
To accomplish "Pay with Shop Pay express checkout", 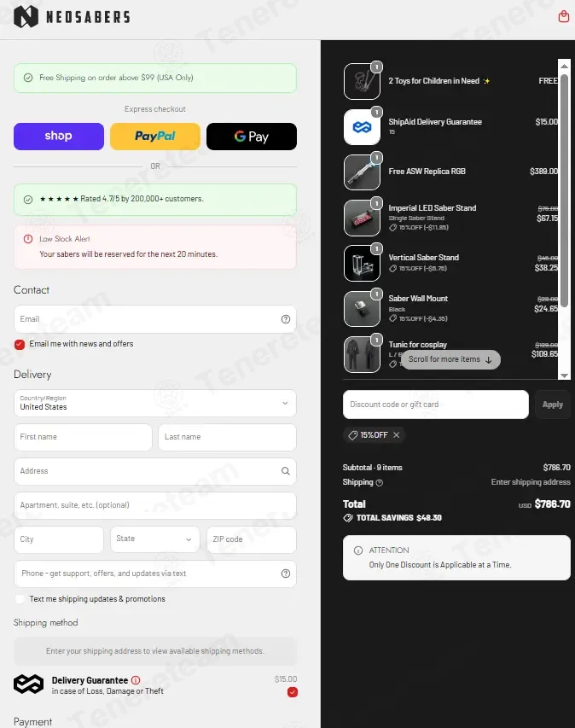I will [x=59, y=137].
